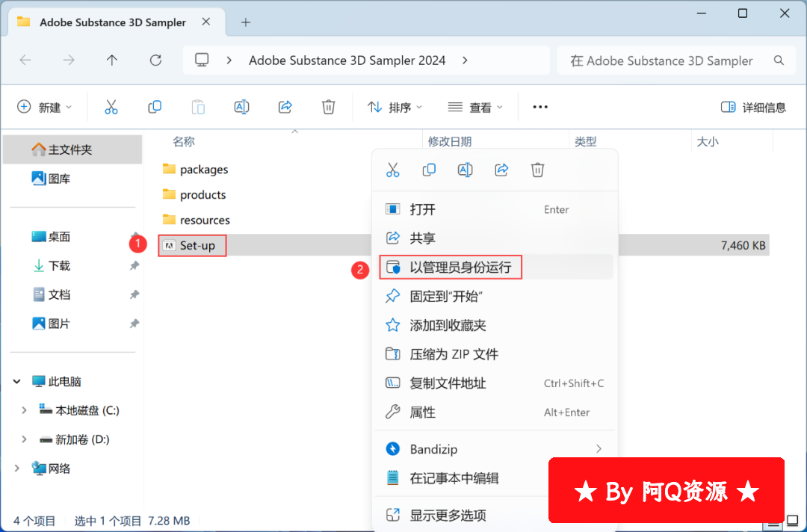Open the 排序 sort dropdown
The height and width of the screenshot is (532, 807).
coord(395,107)
